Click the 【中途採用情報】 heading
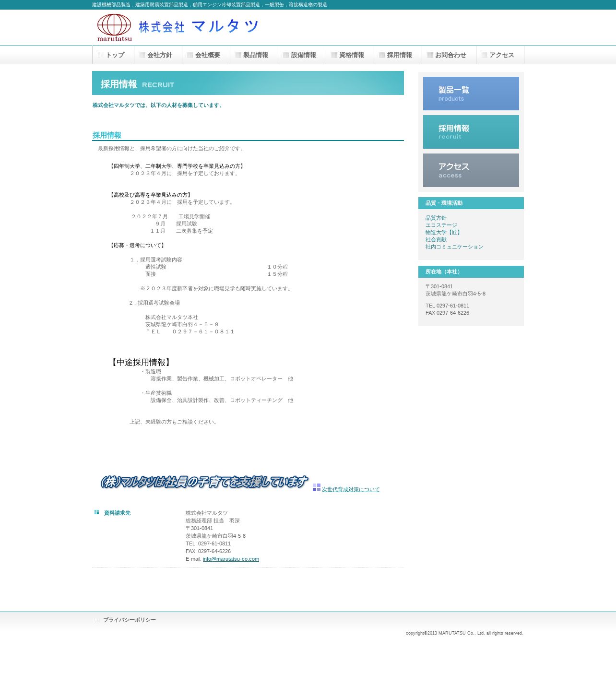 [141, 362]
